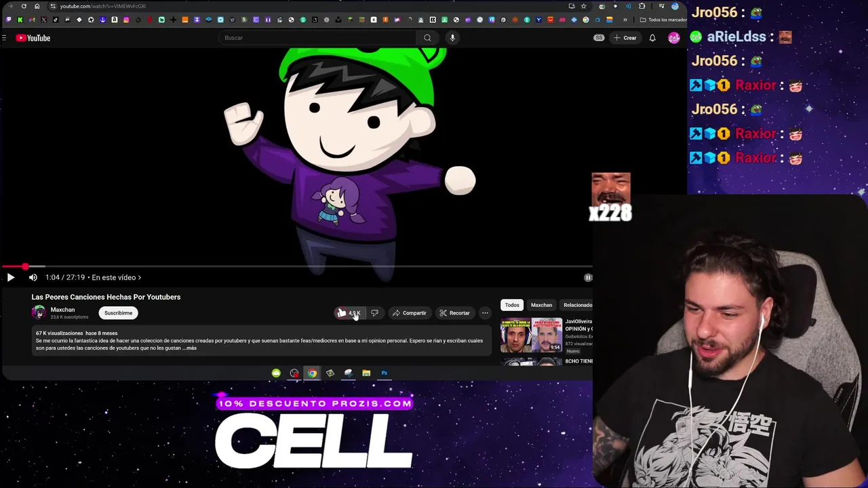Open the JaviOliveira recommended video thumbnail
Image resolution: width=868 pixels, height=488 pixels.
531,335
